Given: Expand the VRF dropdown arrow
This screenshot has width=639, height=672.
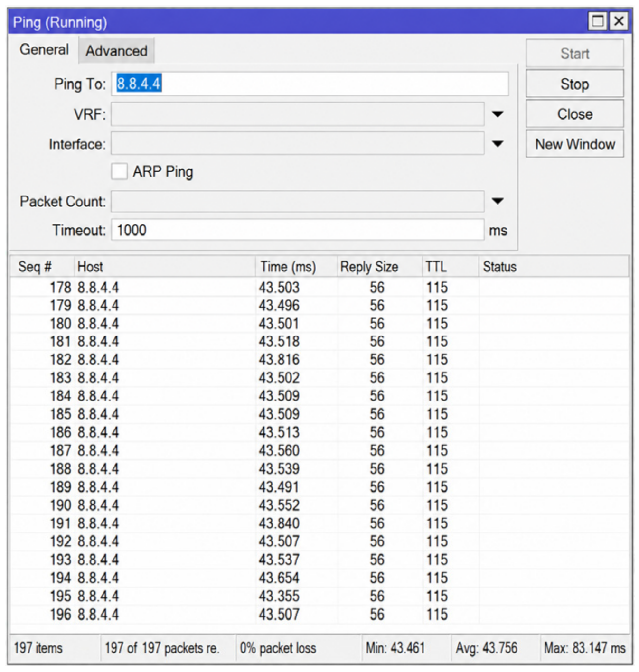Looking at the screenshot, I should (x=498, y=114).
